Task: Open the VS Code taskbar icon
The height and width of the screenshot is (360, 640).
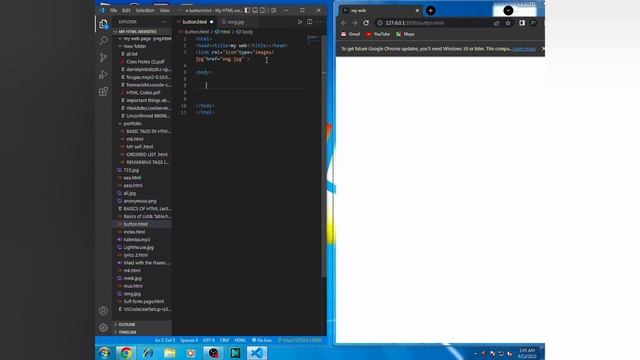Action: tap(257, 353)
